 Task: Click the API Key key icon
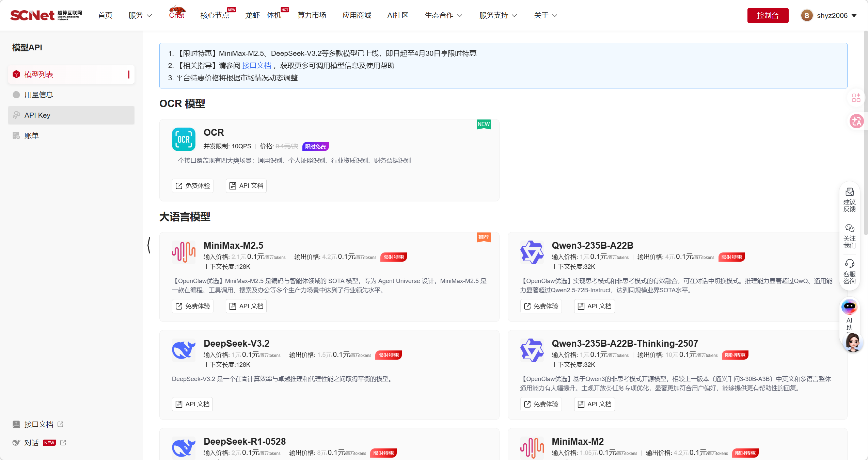click(x=16, y=115)
